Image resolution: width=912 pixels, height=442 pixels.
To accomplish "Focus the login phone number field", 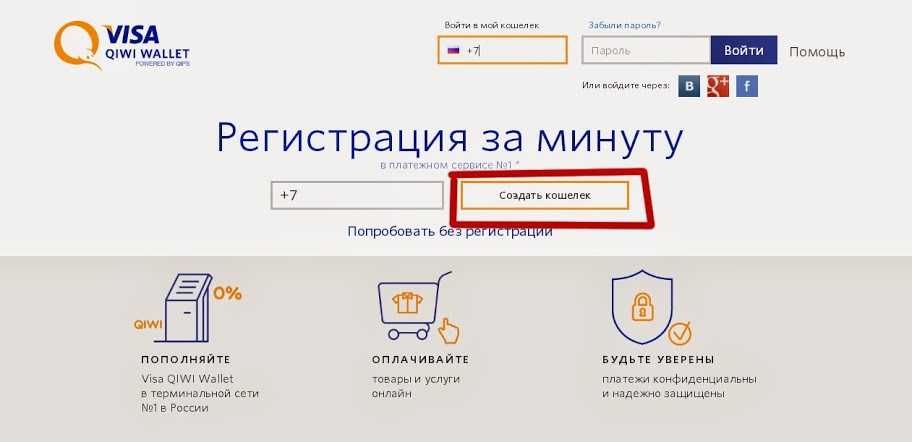I will pos(503,50).
